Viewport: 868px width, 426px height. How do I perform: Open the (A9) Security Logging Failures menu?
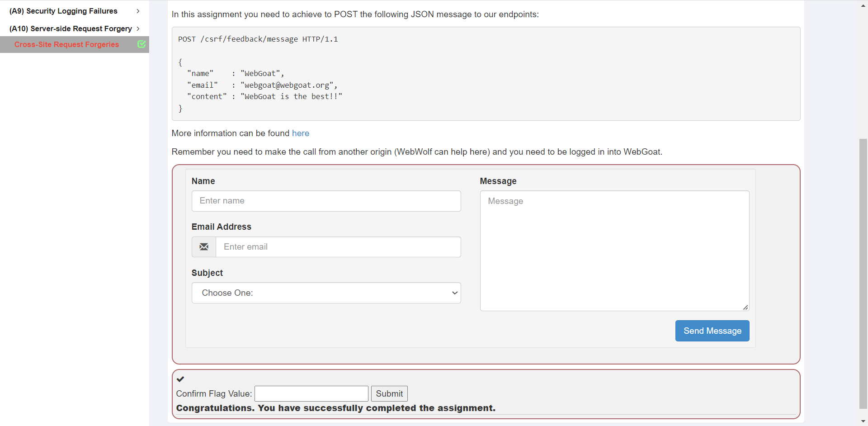pos(63,11)
